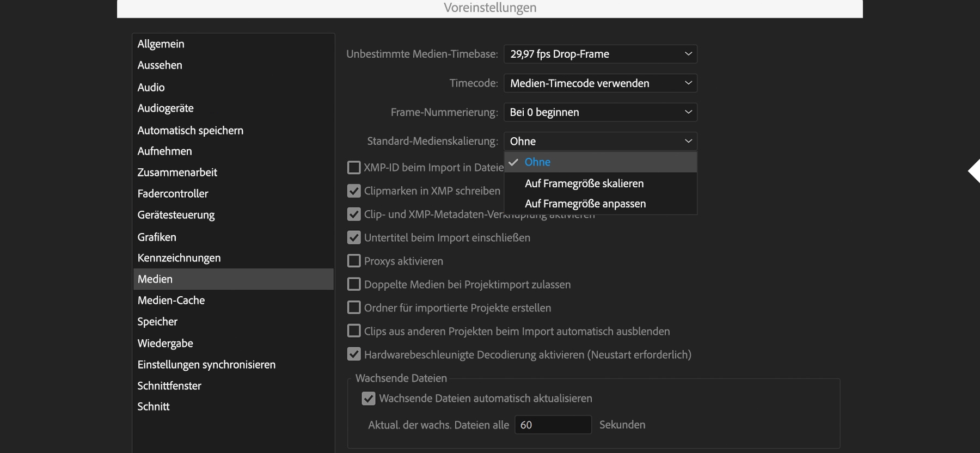Choose Auf Framegröße skalieren option
This screenshot has height=453, width=980.
tap(584, 183)
